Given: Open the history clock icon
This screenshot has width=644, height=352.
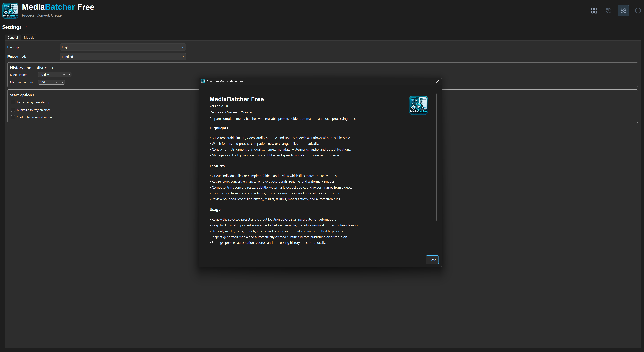Looking at the screenshot, I should pos(609,10).
